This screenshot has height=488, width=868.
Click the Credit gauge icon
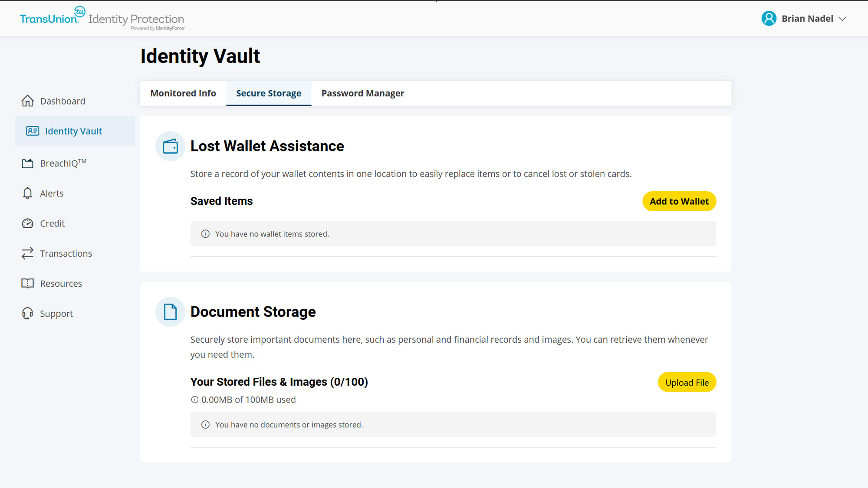coord(27,223)
